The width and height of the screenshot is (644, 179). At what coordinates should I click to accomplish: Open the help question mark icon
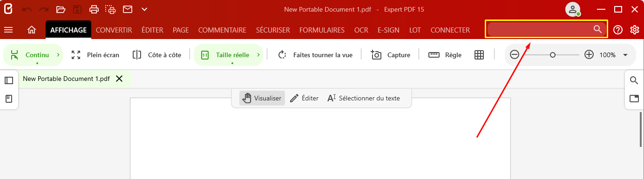[x=618, y=30]
